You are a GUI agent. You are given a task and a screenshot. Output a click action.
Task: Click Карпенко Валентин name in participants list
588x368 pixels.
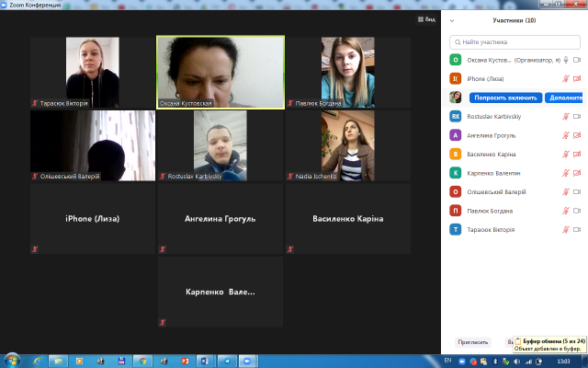pos(493,173)
